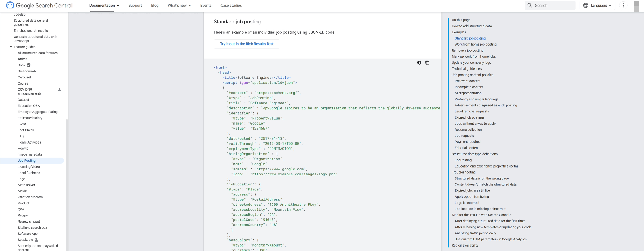
Task: Open the Case studies page
Action: point(231,5)
